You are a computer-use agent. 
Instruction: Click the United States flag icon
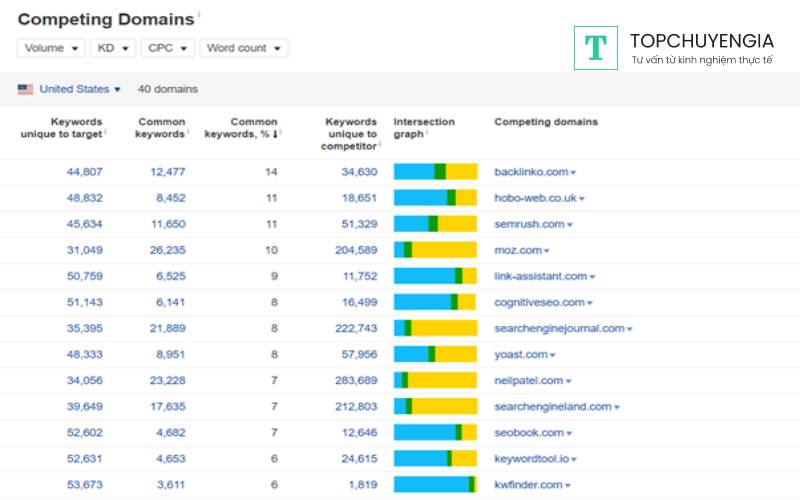click(25, 89)
